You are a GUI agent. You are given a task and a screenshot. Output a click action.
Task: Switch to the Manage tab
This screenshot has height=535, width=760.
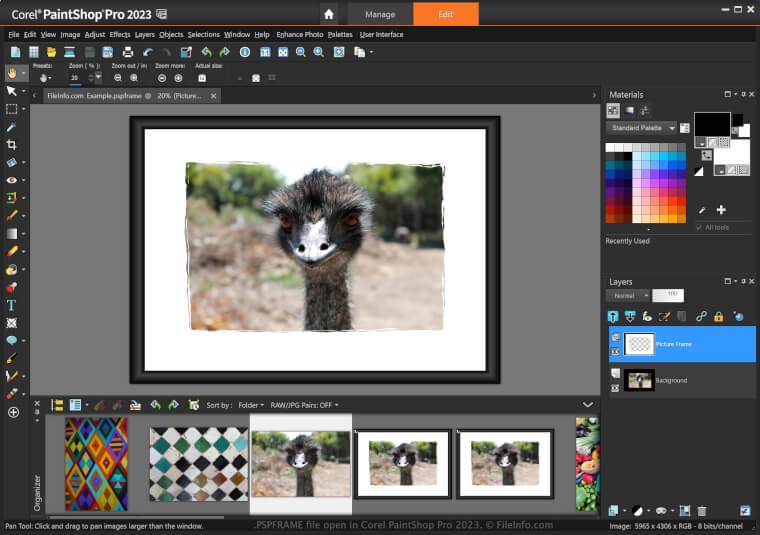pyautogui.click(x=379, y=14)
